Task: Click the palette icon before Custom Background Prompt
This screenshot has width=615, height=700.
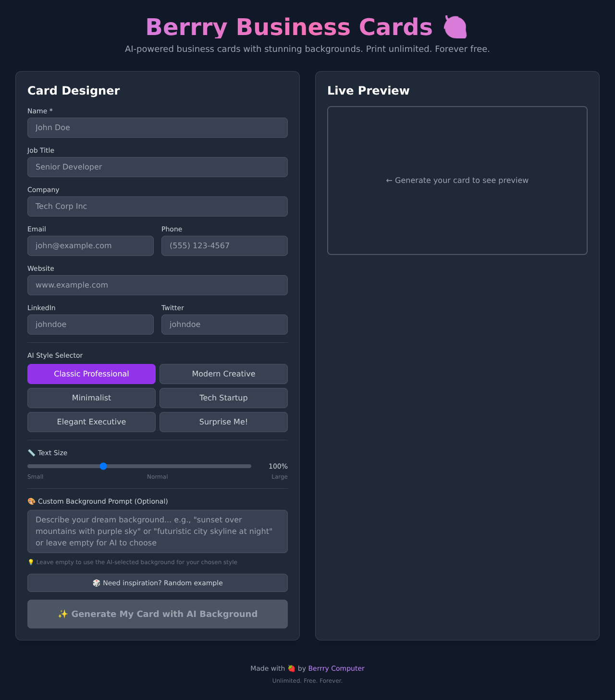Action: (31, 501)
